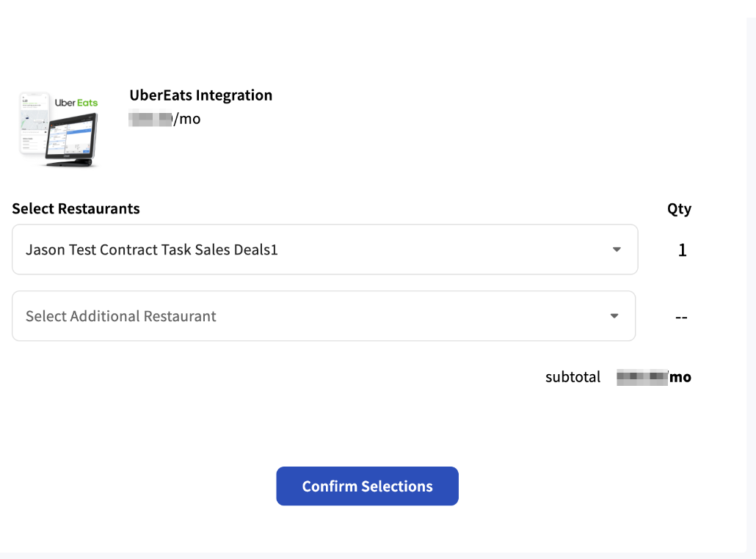Select the Qty value 1
This screenshot has height=559, width=756.
click(x=682, y=249)
